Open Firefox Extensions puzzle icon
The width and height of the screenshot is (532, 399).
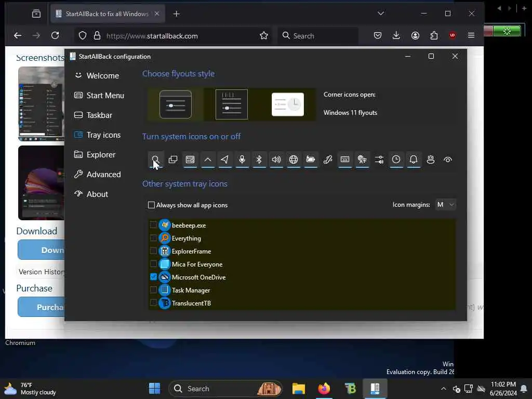tap(434, 35)
